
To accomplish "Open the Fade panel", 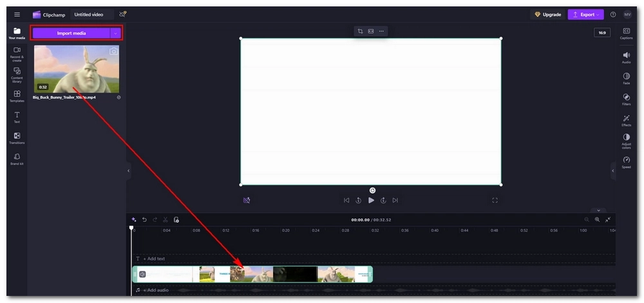I will (627, 78).
